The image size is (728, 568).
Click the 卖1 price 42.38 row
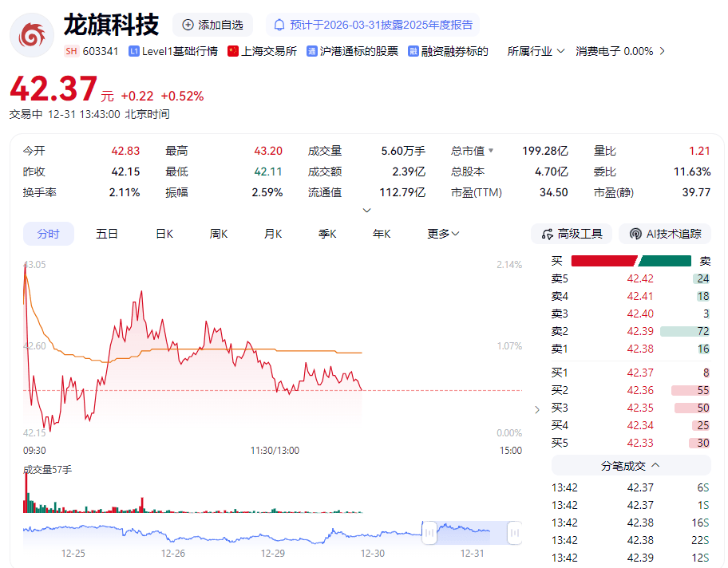(631, 349)
